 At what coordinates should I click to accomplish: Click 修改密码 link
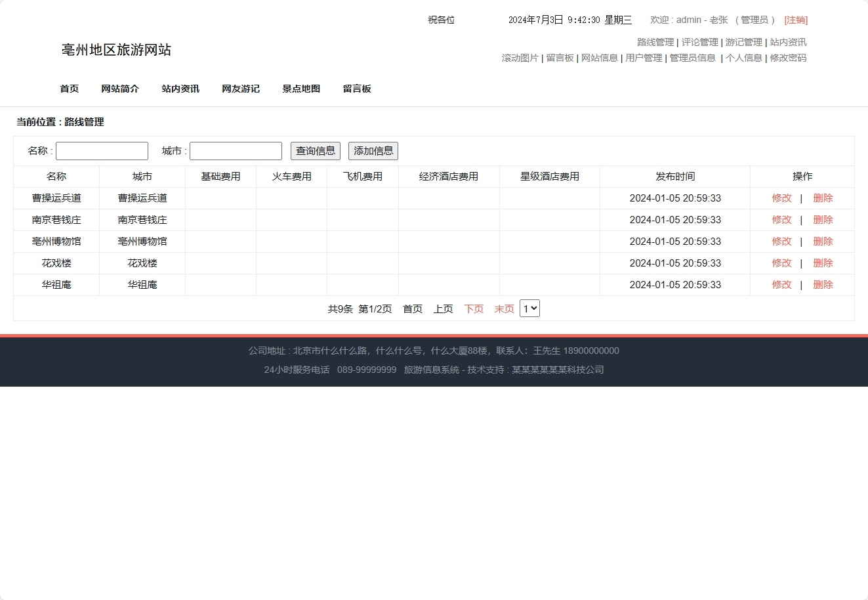click(x=788, y=58)
